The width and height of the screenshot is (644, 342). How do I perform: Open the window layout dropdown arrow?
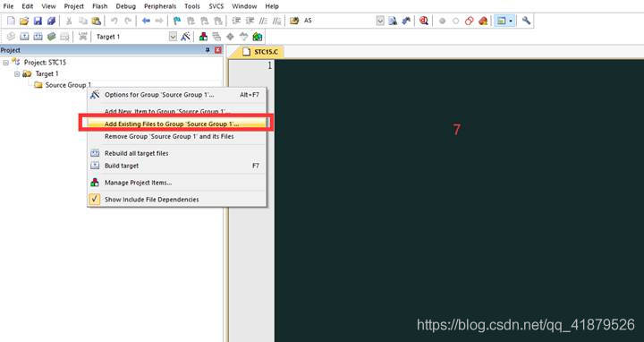click(511, 21)
